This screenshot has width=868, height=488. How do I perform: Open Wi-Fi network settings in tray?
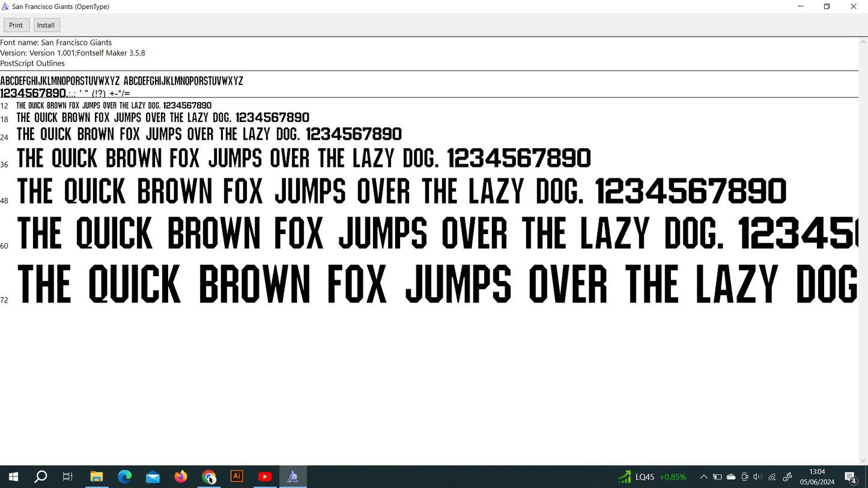(772, 477)
